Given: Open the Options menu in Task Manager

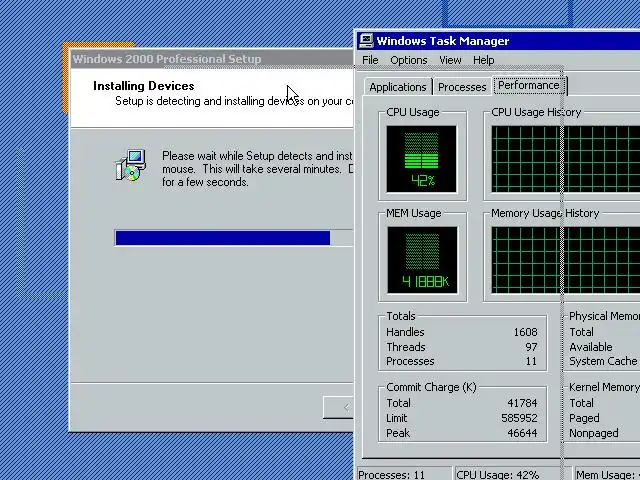Looking at the screenshot, I should coord(409,60).
